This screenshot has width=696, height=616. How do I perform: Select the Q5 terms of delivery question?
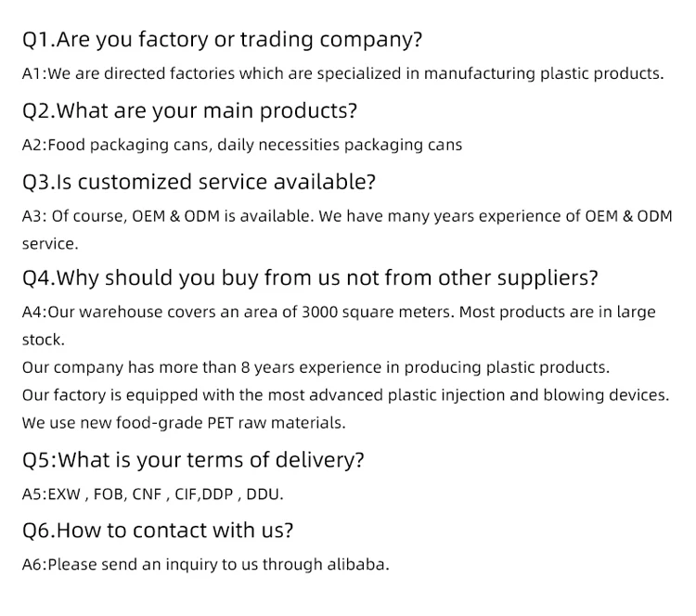coord(193,460)
